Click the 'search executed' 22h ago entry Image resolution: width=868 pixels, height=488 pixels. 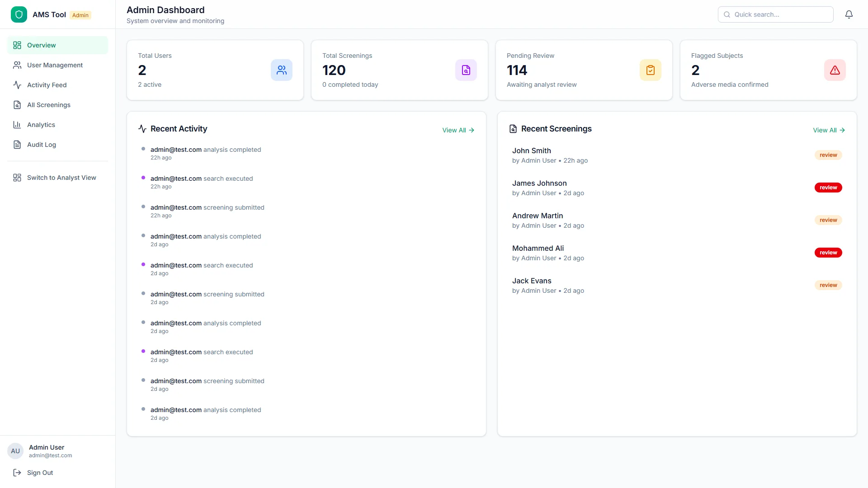coord(307,182)
